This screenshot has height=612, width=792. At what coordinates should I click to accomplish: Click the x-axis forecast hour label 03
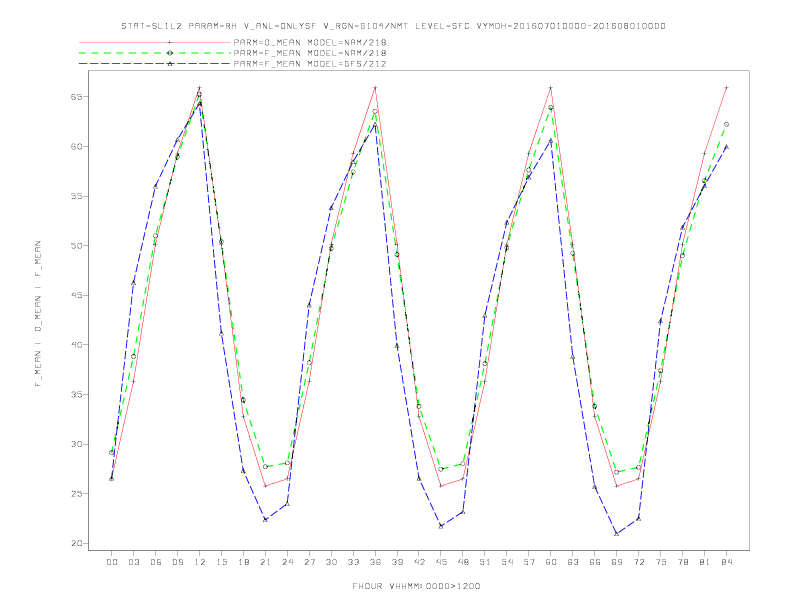(x=133, y=562)
